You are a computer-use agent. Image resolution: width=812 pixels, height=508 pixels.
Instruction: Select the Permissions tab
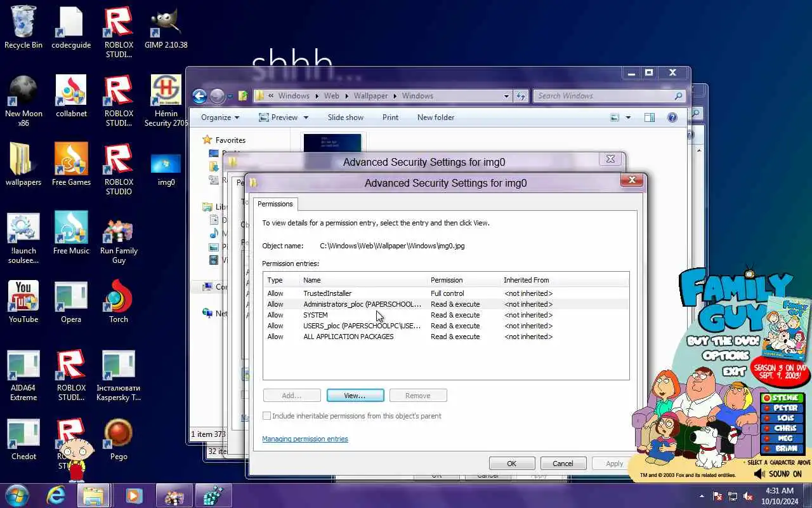pos(275,204)
